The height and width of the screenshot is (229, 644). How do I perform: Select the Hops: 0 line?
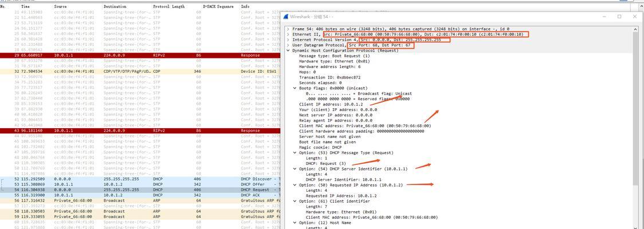click(x=307, y=72)
